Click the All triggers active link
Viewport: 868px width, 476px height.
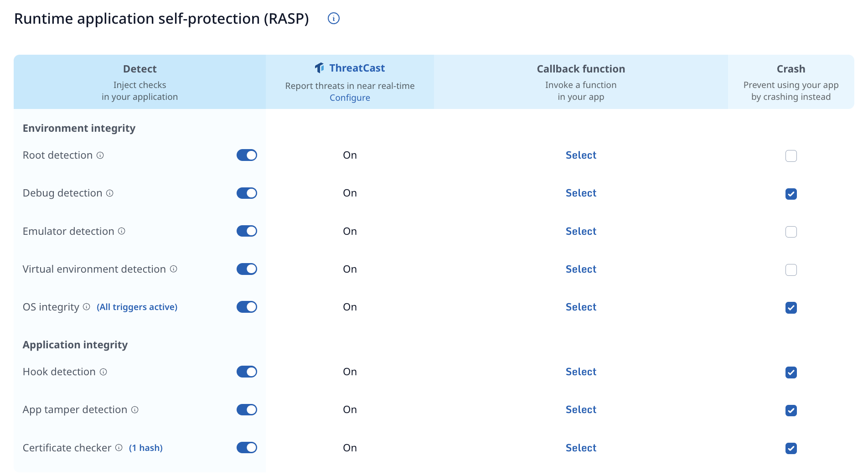pyautogui.click(x=137, y=307)
